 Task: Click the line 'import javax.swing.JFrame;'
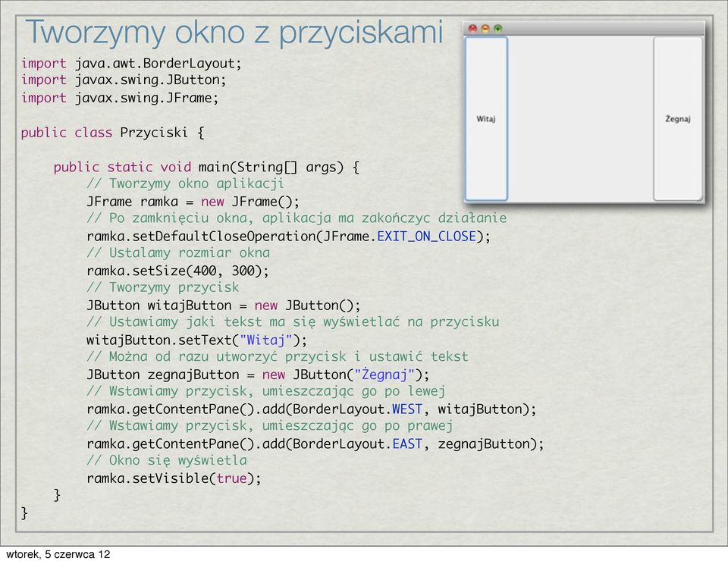[x=120, y=98]
